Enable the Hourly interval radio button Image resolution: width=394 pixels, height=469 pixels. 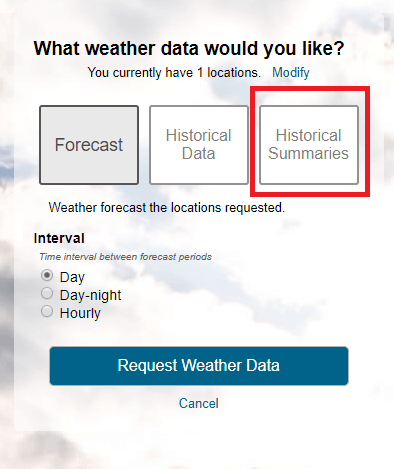pos(47,312)
